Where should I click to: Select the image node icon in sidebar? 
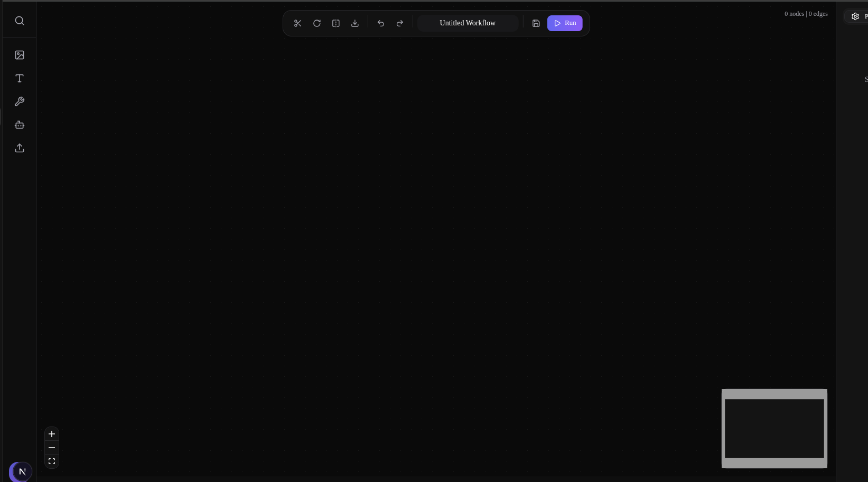(20, 55)
